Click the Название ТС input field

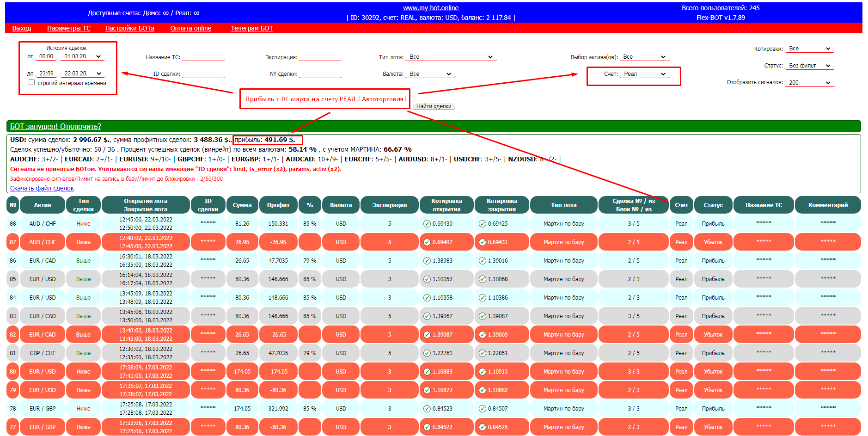[203, 57]
